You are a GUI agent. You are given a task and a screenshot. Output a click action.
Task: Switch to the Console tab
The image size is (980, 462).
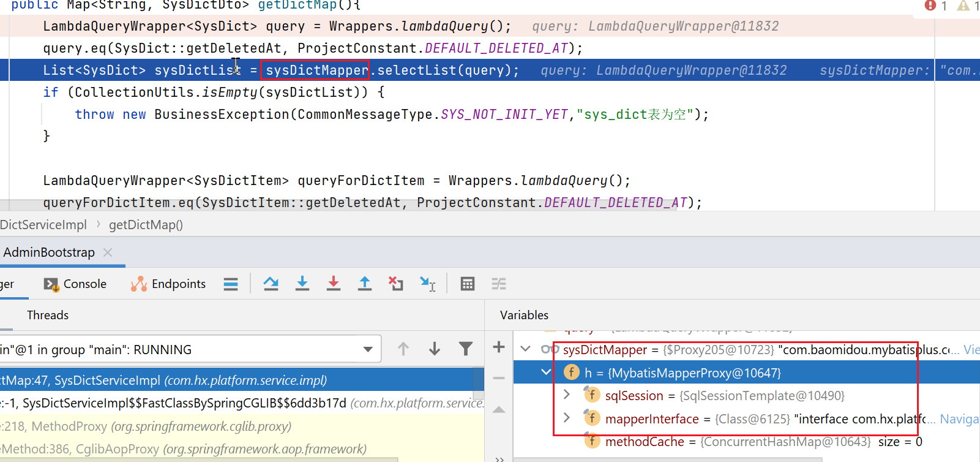[x=76, y=284]
